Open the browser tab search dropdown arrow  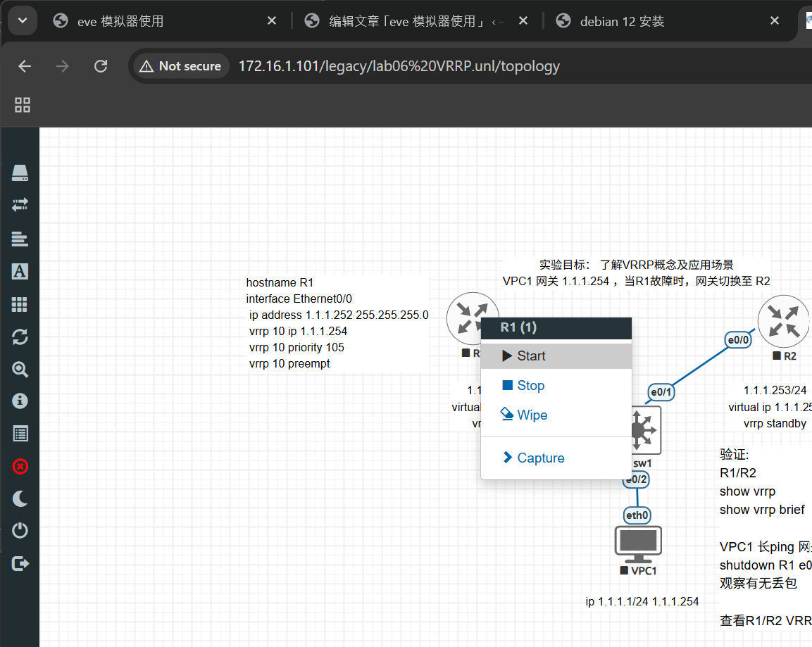pos(23,21)
